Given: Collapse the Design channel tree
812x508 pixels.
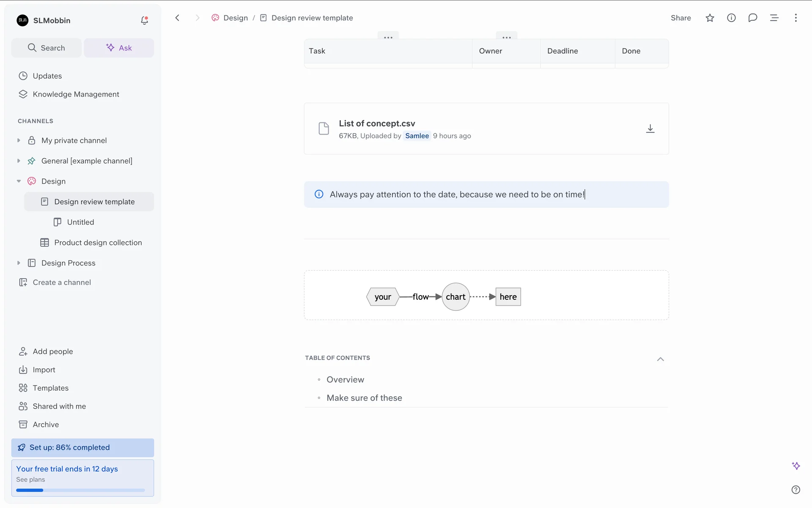Looking at the screenshot, I should tap(19, 181).
